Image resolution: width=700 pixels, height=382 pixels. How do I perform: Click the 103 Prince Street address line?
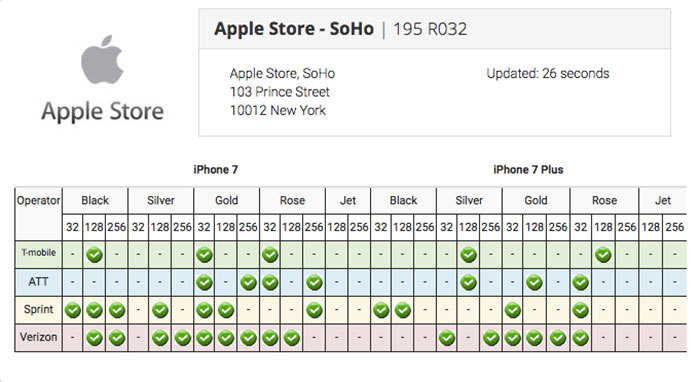click(279, 92)
